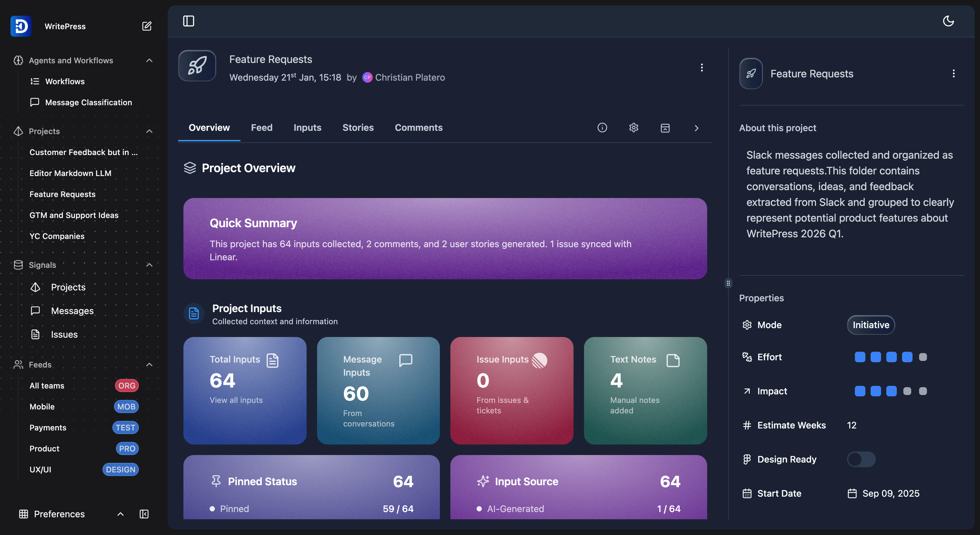
Task: Open the Inputs tab
Action: point(307,128)
